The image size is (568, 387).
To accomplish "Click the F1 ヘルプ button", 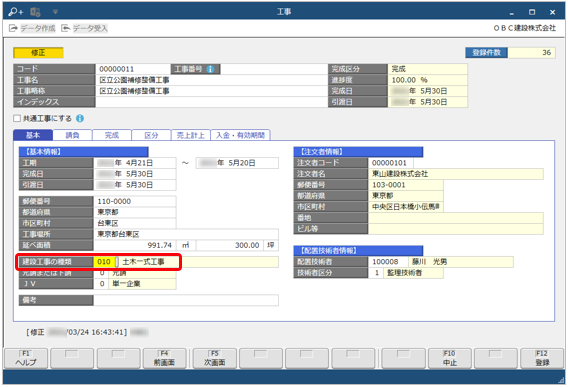I will (x=26, y=358).
